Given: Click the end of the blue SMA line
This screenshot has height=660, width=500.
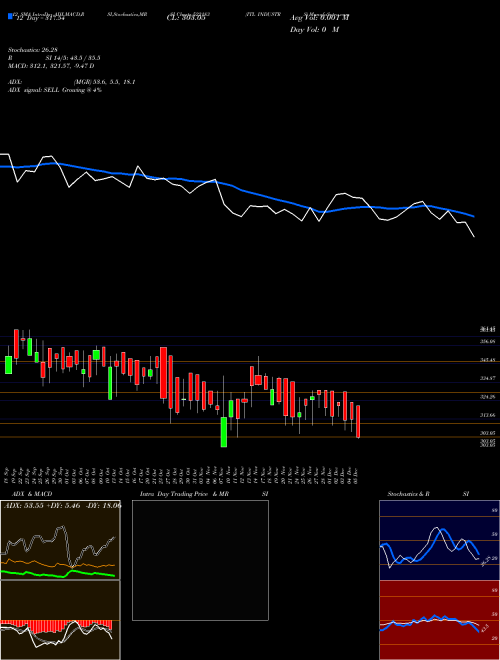Looking at the screenshot, I should tap(474, 216).
